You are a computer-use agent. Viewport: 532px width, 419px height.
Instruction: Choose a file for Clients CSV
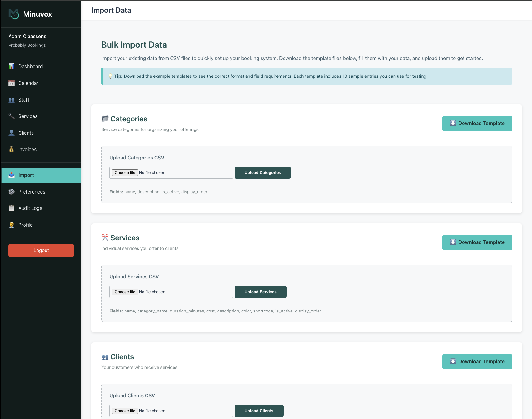coord(125,411)
